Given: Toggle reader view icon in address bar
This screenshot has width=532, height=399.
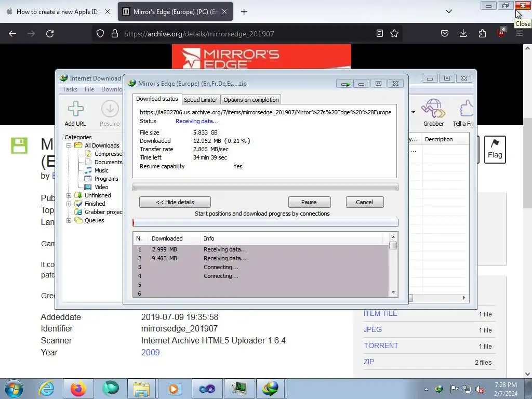Looking at the screenshot, I should [x=380, y=33].
